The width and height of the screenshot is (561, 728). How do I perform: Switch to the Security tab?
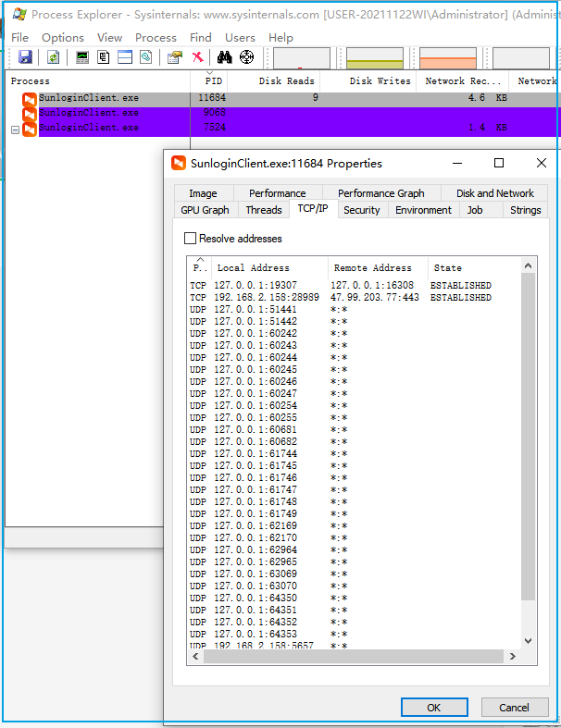362,210
